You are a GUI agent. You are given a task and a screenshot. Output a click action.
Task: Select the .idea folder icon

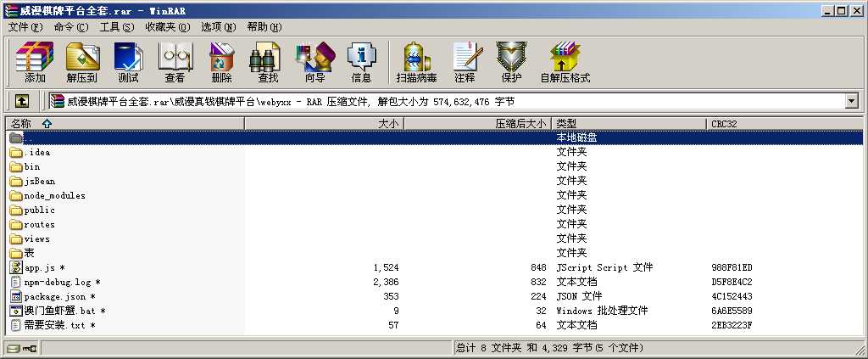pyautogui.click(x=16, y=153)
